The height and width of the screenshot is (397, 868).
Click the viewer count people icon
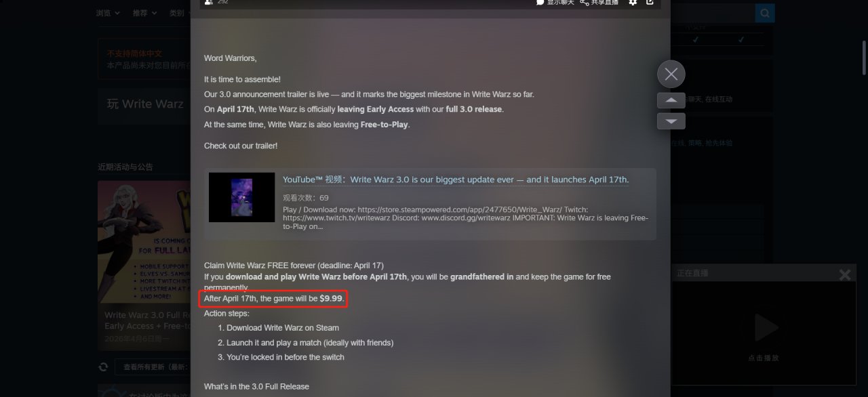pos(208,2)
